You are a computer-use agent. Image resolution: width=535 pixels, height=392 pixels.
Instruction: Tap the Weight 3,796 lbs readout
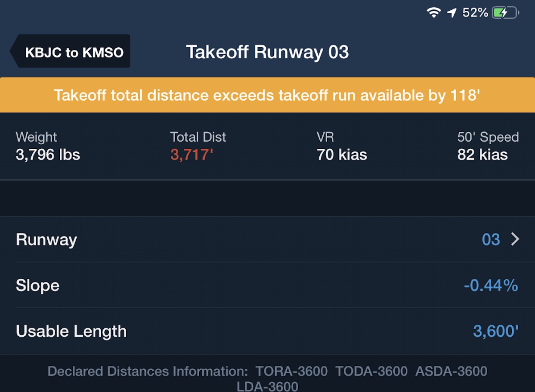pos(48,146)
